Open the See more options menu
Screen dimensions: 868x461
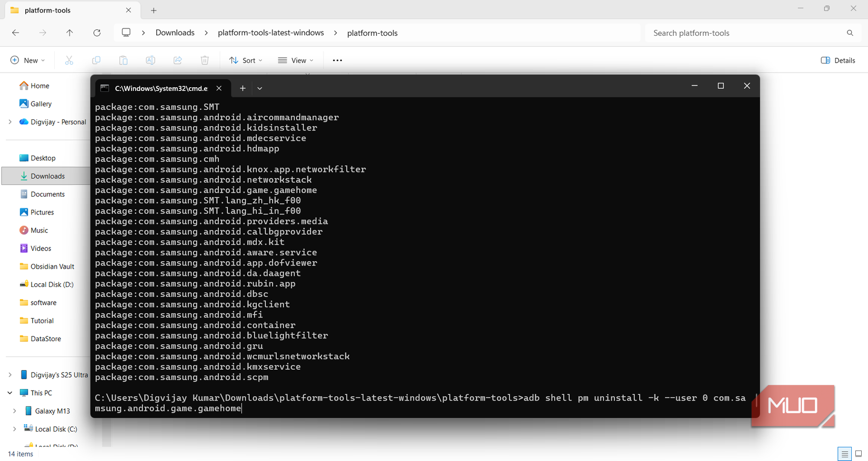(x=337, y=60)
